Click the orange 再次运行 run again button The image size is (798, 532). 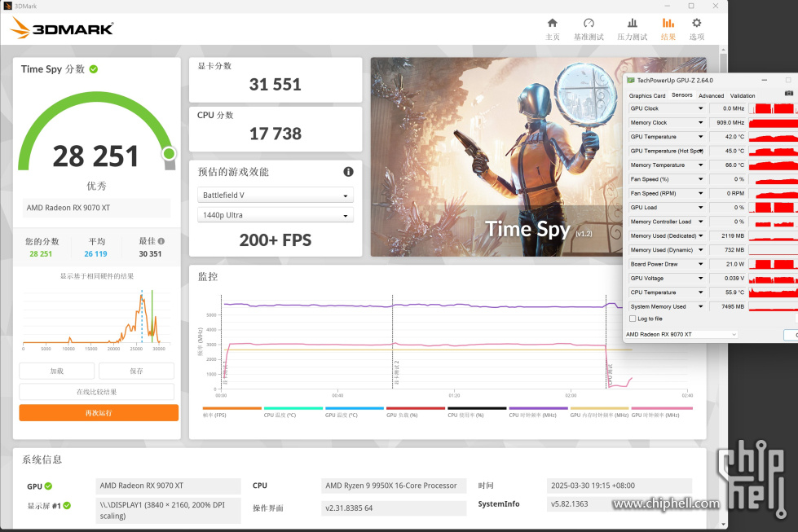99,413
